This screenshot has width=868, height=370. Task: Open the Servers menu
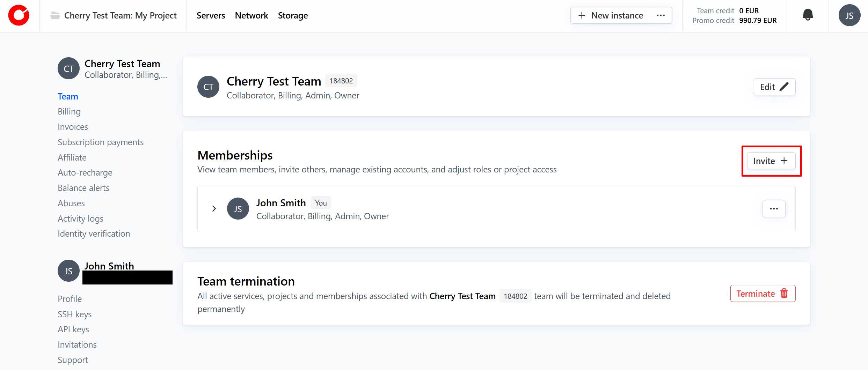[x=211, y=15]
